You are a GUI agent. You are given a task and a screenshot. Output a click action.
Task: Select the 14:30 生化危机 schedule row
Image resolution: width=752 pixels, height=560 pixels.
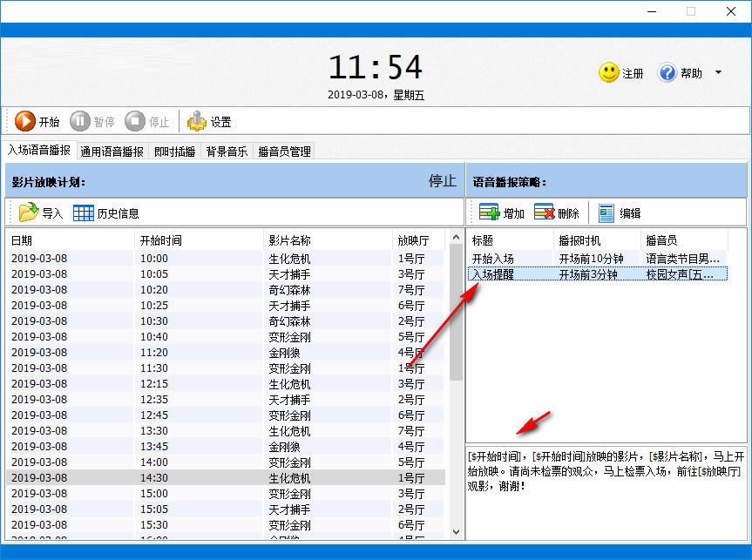pos(218,477)
